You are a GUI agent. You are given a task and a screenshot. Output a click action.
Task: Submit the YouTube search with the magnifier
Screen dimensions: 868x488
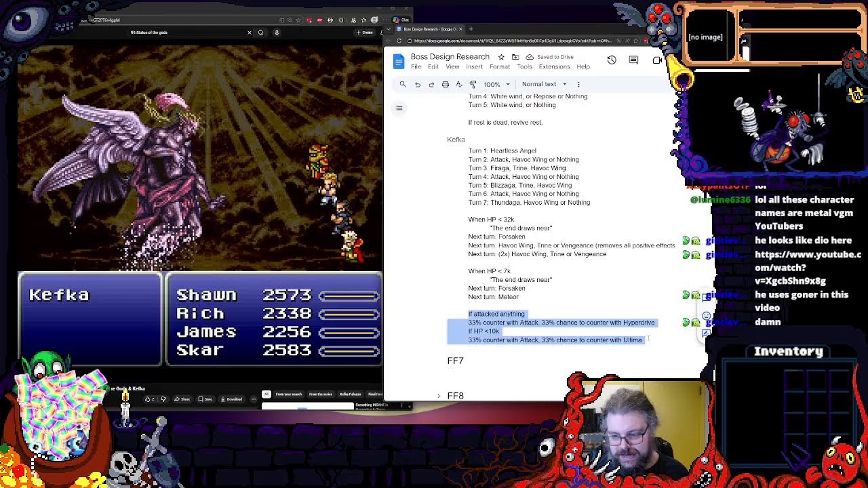(260, 33)
